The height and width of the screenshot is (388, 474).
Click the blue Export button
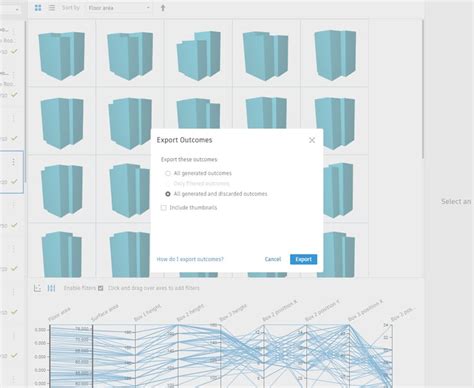coord(303,259)
